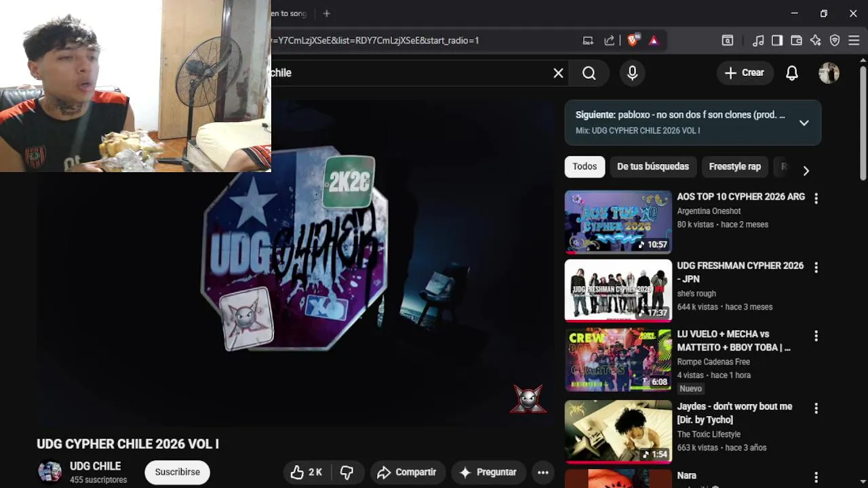Click the Jaydes - don't worry bout me title
The image size is (868, 488).
point(734,413)
